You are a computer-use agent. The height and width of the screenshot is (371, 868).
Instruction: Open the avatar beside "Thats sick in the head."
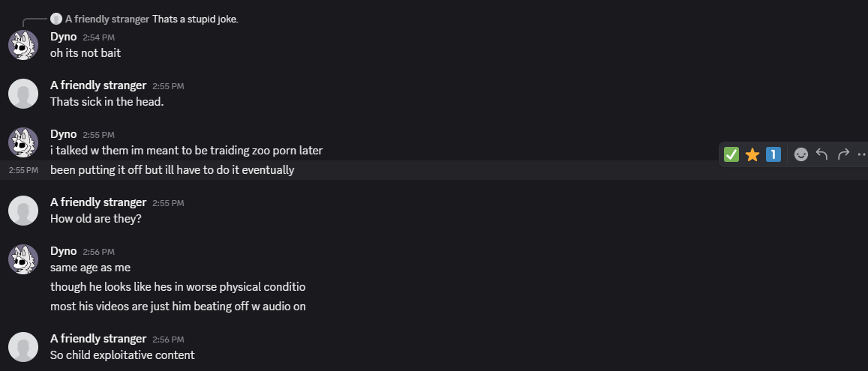point(23,94)
